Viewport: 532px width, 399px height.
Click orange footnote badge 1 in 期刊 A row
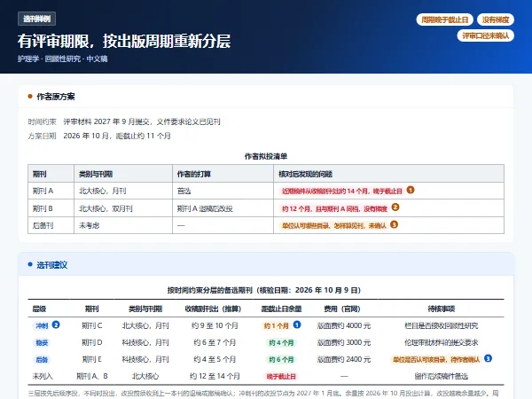click(411, 190)
